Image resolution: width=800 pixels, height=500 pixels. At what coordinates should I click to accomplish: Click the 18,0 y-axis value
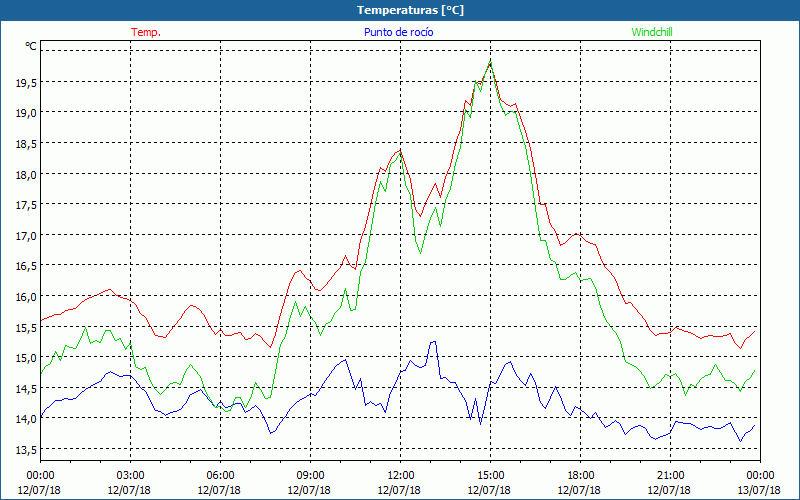tap(27, 176)
